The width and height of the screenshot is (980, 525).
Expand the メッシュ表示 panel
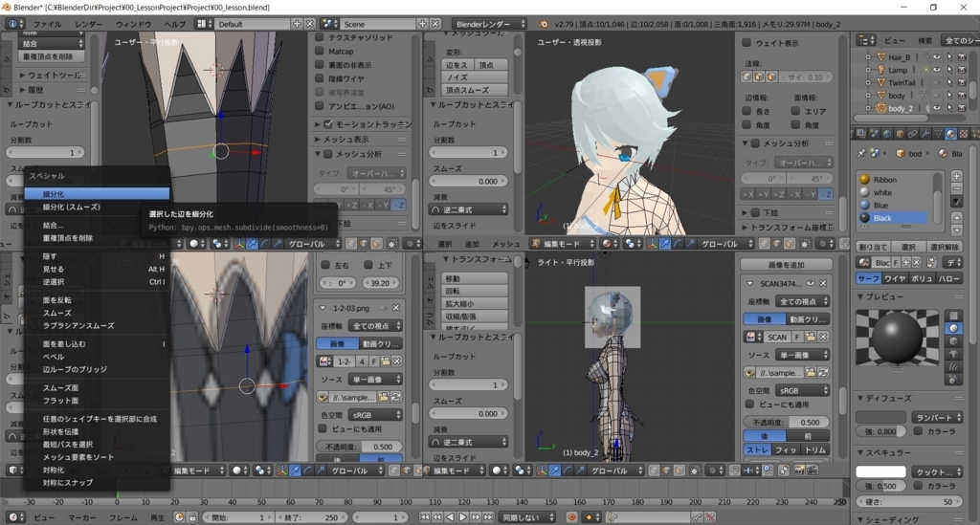click(342, 140)
